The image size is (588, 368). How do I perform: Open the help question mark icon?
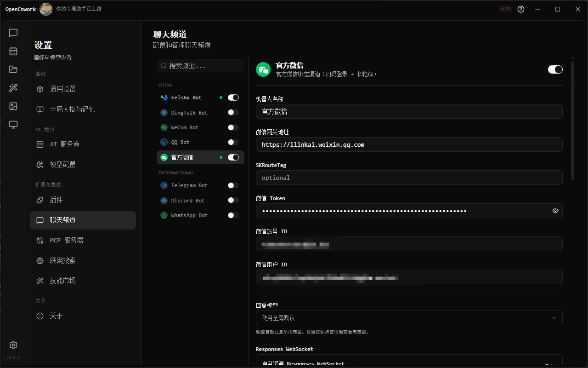[x=520, y=9]
